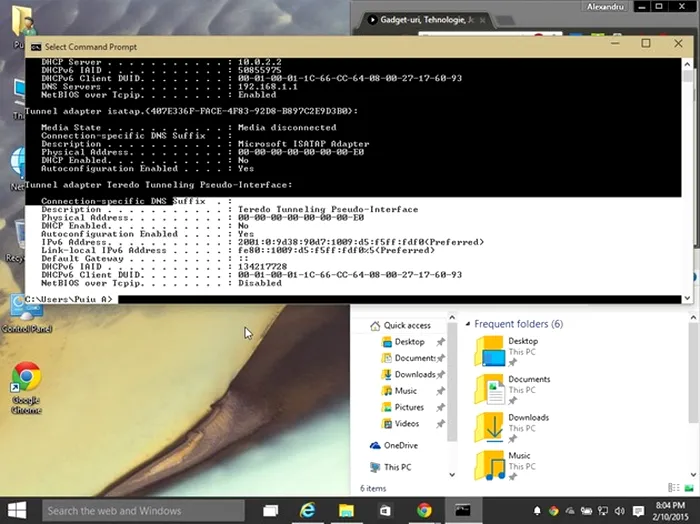Screen dimensions: 700x524
Task: Open Google Chrome from the taskbar
Action: [x=424, y=510]
